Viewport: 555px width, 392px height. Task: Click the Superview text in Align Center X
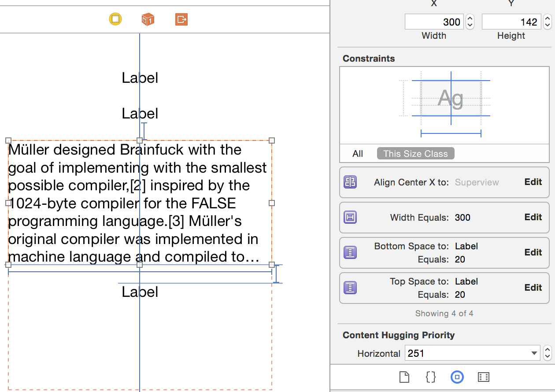(x=477, y=182)
